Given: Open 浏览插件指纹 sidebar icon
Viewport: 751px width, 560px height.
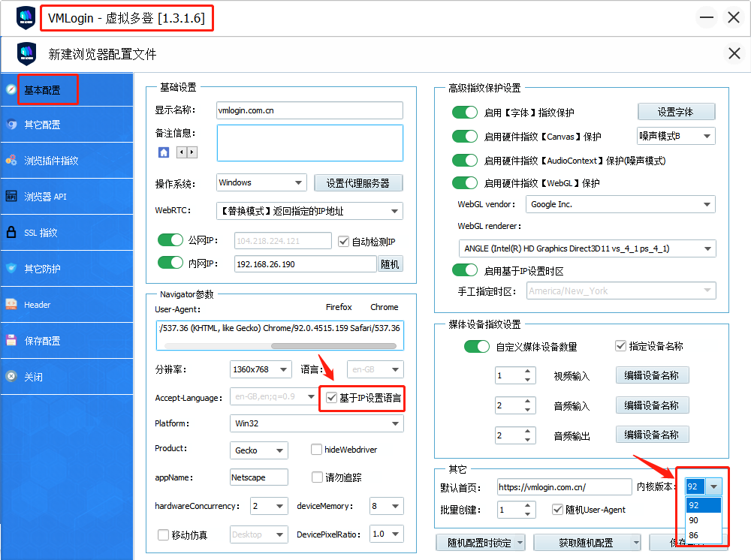Looking at the screenshot, I should [11, 161].
